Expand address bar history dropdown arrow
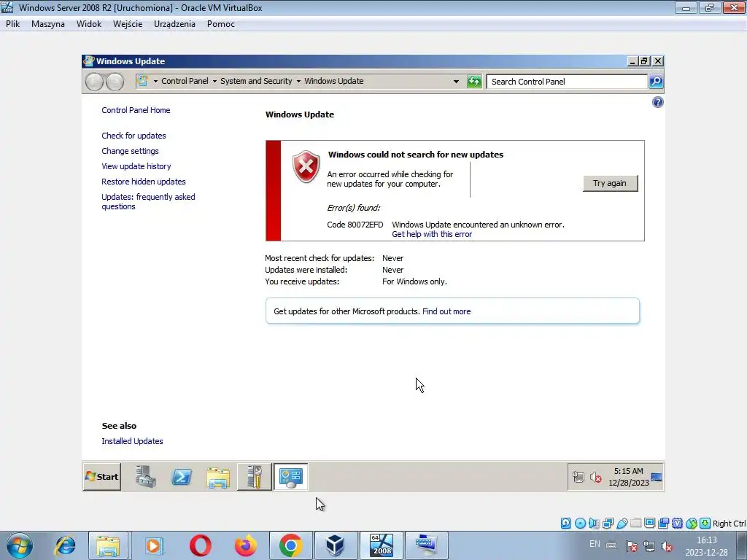Viewport: 747px width, 560px height. 456,82
